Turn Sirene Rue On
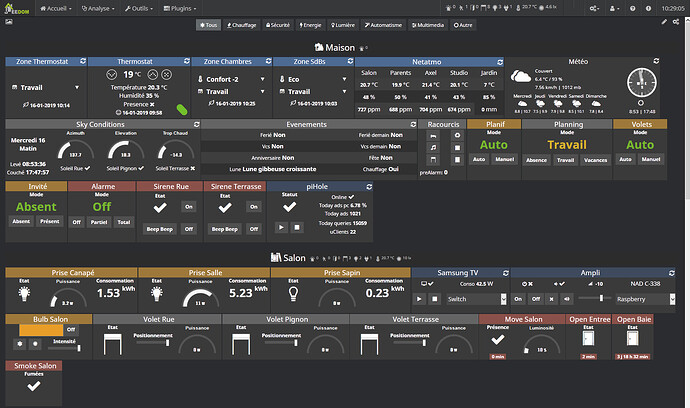The width and height of the screenshot is (690, 408). coord(189,207)
